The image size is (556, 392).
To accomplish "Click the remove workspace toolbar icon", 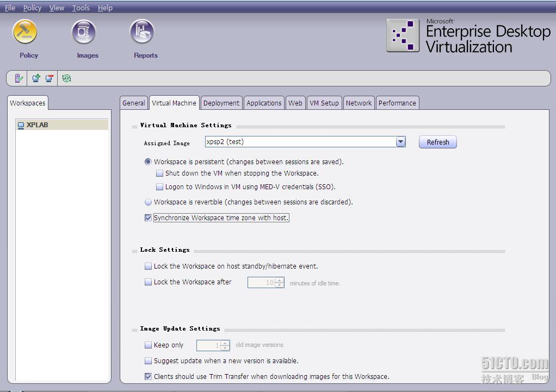I will tap(50, 78).
